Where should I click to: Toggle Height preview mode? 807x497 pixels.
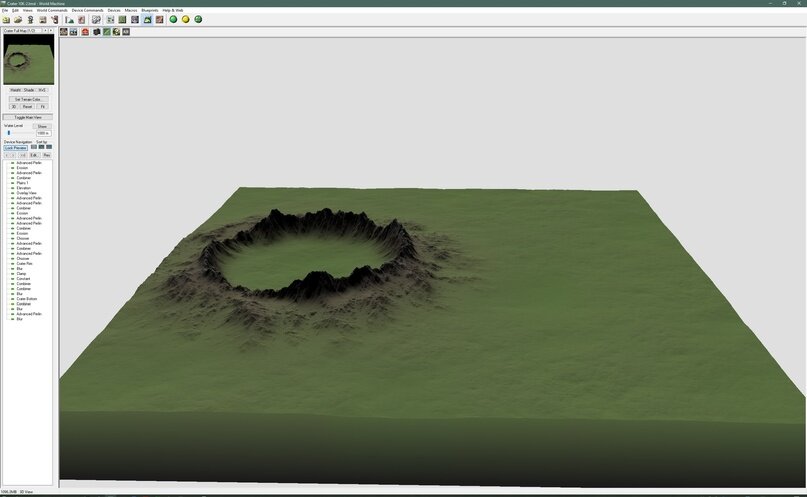click(x=15, y=90)
